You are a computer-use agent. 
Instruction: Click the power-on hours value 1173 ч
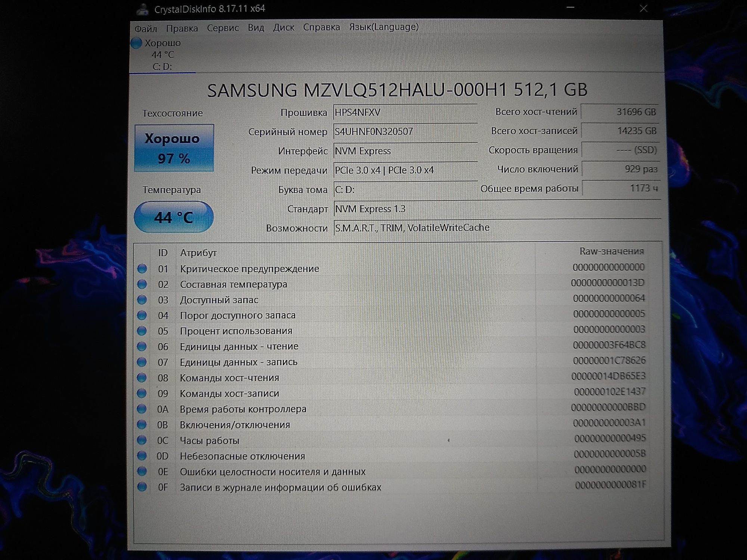(621, 188)
